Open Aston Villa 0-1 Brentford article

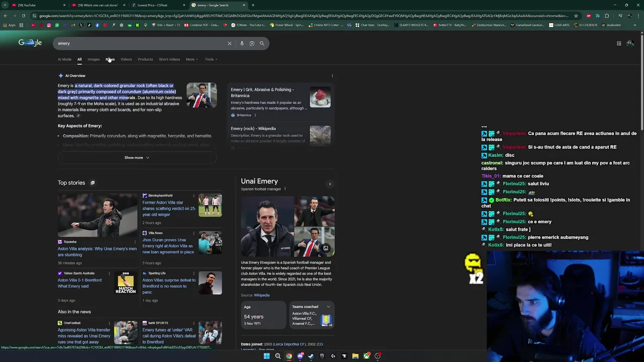coord(80,283)
